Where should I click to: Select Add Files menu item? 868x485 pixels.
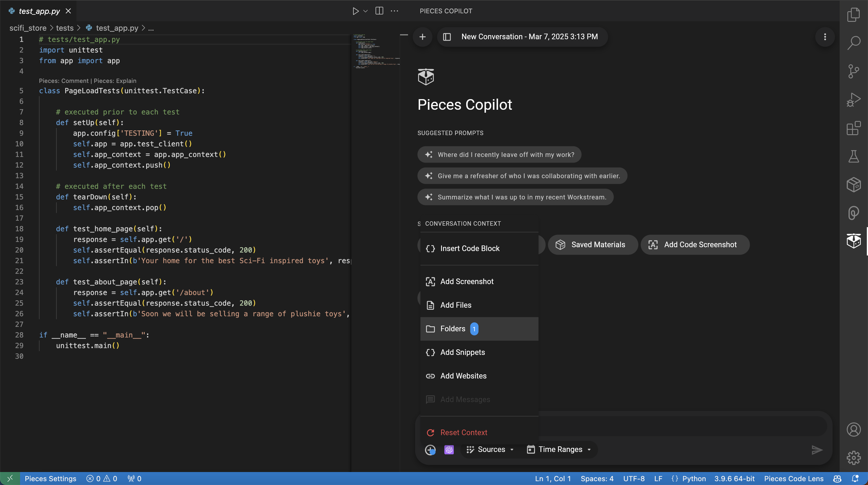click(x=479, y=305)
